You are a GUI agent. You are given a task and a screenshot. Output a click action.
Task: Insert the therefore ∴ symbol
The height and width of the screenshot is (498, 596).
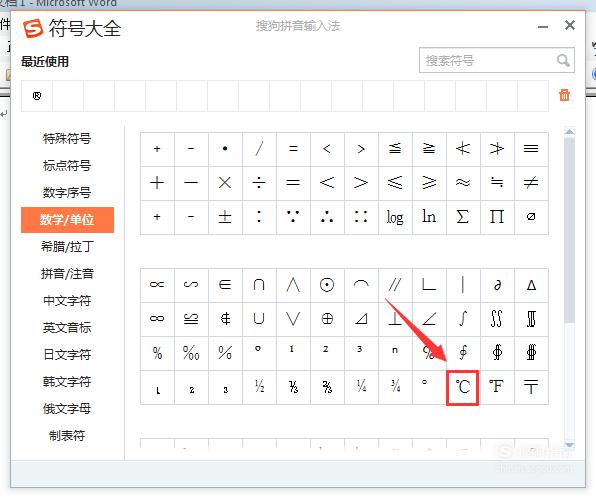click(x=327, y=217)
